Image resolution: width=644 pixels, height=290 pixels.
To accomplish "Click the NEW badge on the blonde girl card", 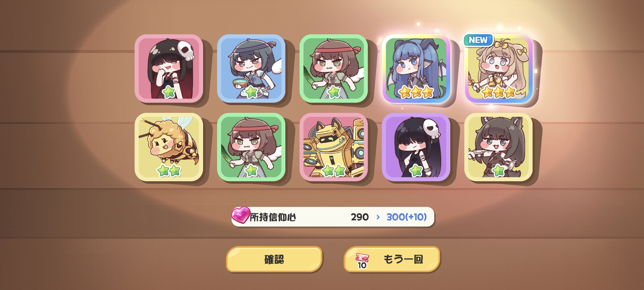I will [x=478, y=40].
